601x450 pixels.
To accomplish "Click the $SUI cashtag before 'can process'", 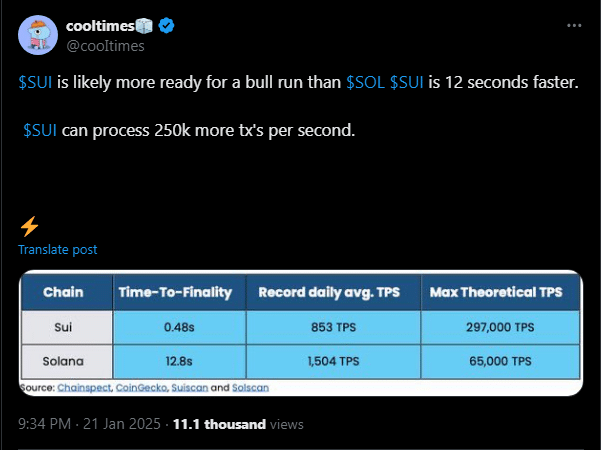I will point(40,130).
